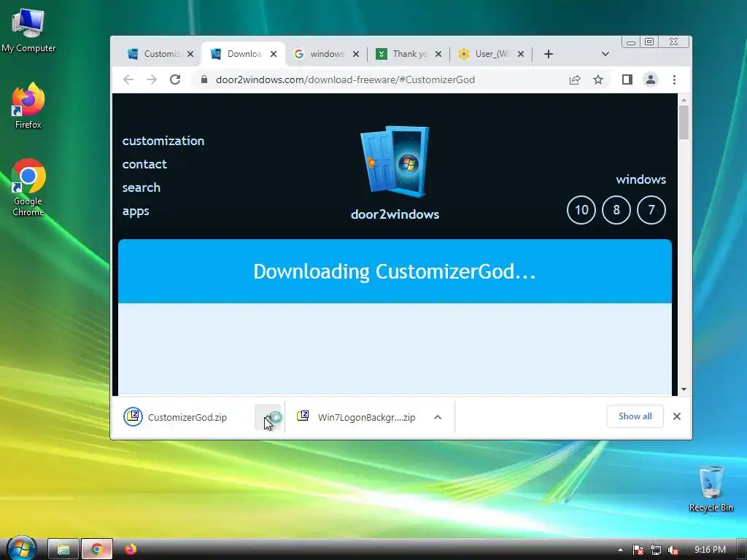This screenshot has width=747, height=560.
Task: Click the Windows Start orb
Action: [21, 548]
